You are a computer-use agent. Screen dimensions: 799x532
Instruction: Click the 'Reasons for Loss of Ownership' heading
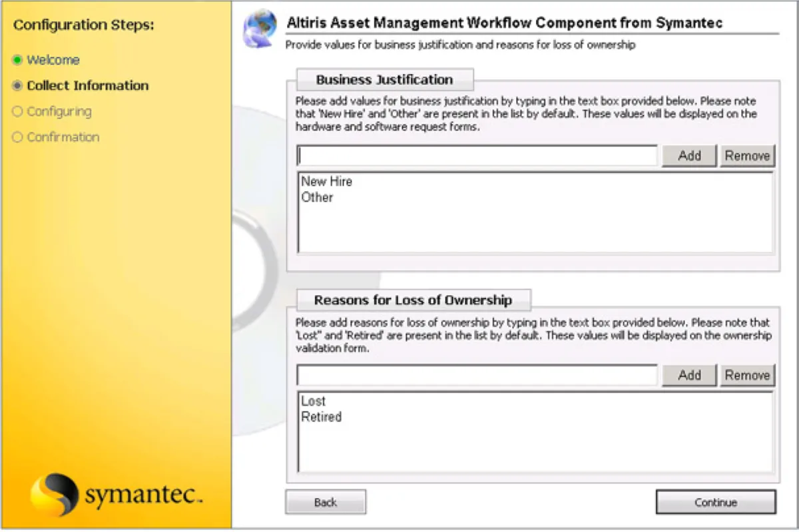(x=413, y=300)
